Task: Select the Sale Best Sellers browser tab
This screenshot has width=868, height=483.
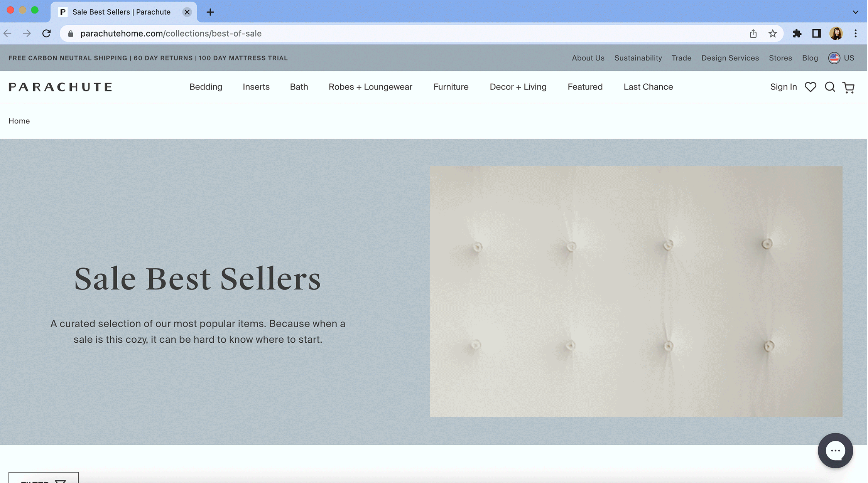Action: [123, 12]
